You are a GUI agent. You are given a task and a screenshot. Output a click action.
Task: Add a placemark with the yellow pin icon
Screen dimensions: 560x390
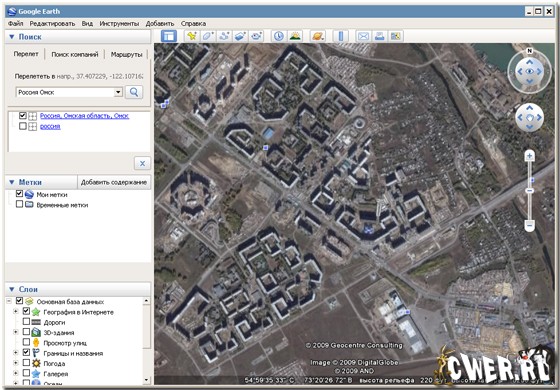coord(192,36)
